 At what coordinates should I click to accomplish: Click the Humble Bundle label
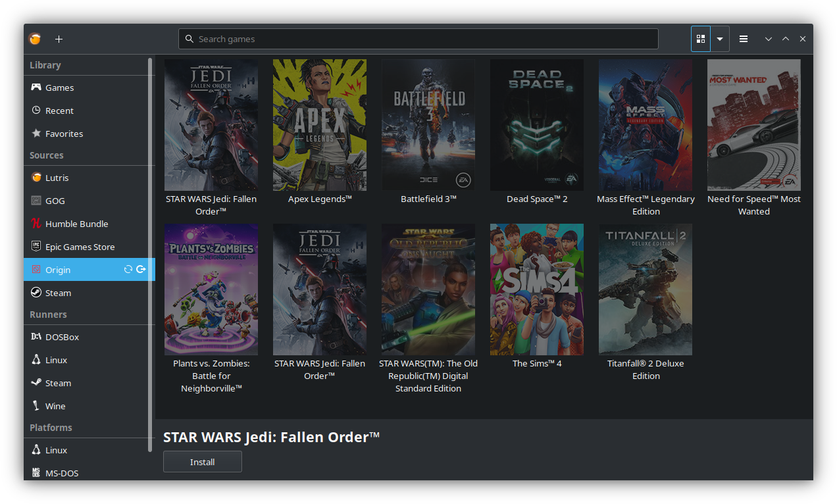click(76, 224)
